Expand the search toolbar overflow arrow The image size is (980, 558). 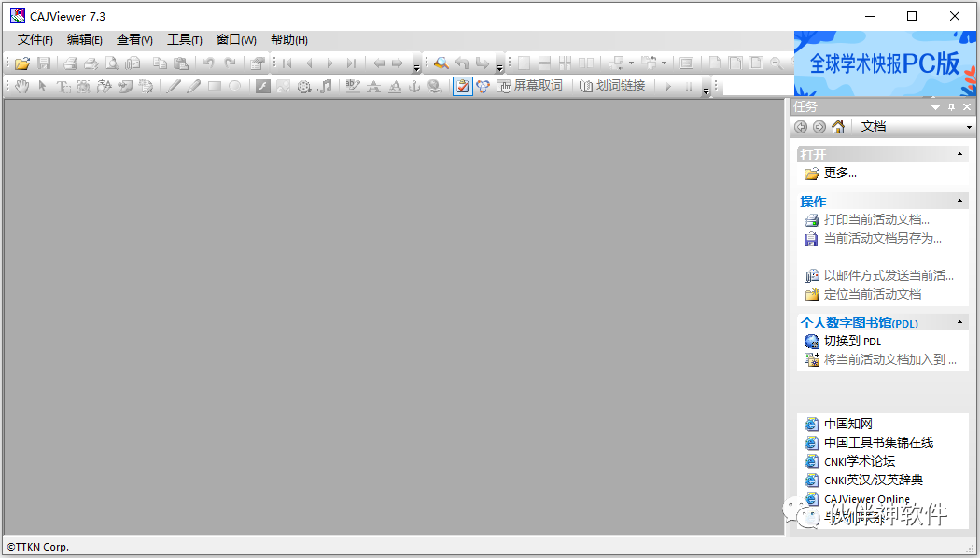pyautogui.click(x=499, y=68)
